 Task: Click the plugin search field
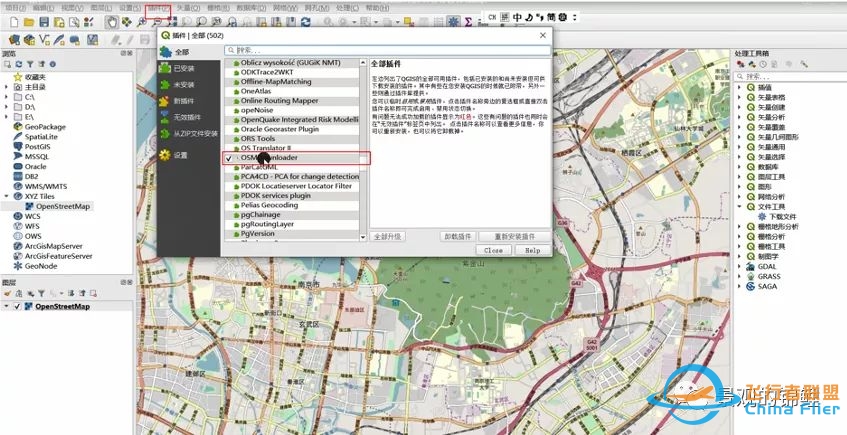point(388,50)
